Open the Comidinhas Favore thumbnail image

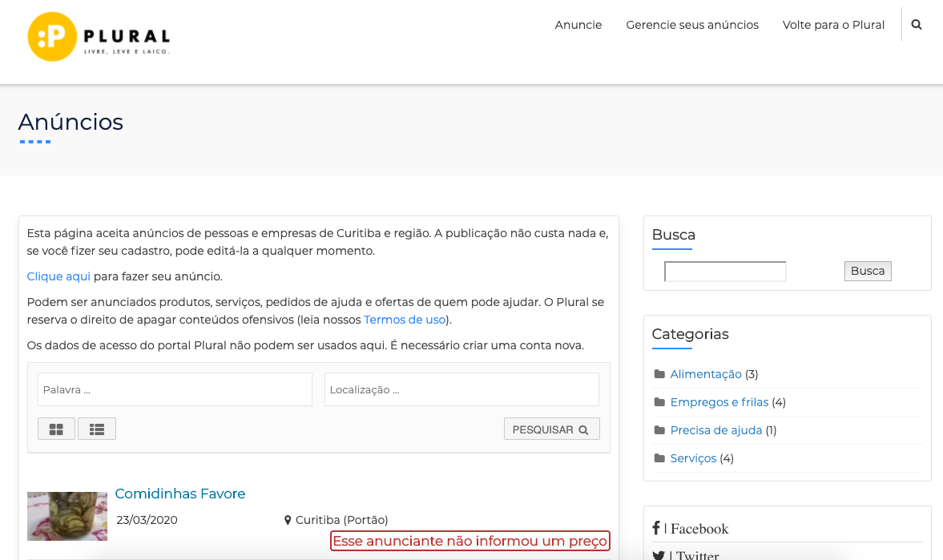(66, 516)
